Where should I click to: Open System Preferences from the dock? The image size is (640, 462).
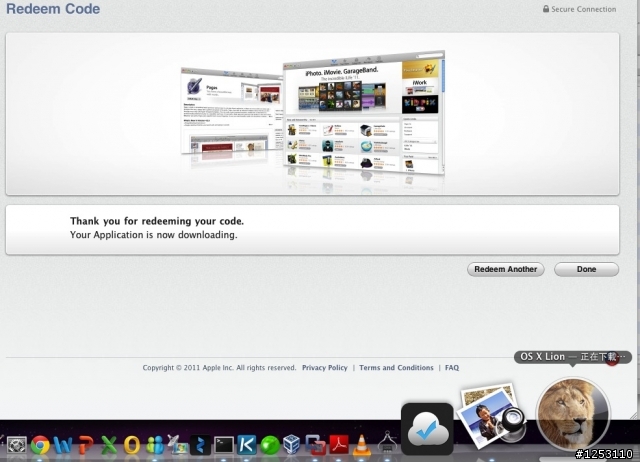pos(16,445)
